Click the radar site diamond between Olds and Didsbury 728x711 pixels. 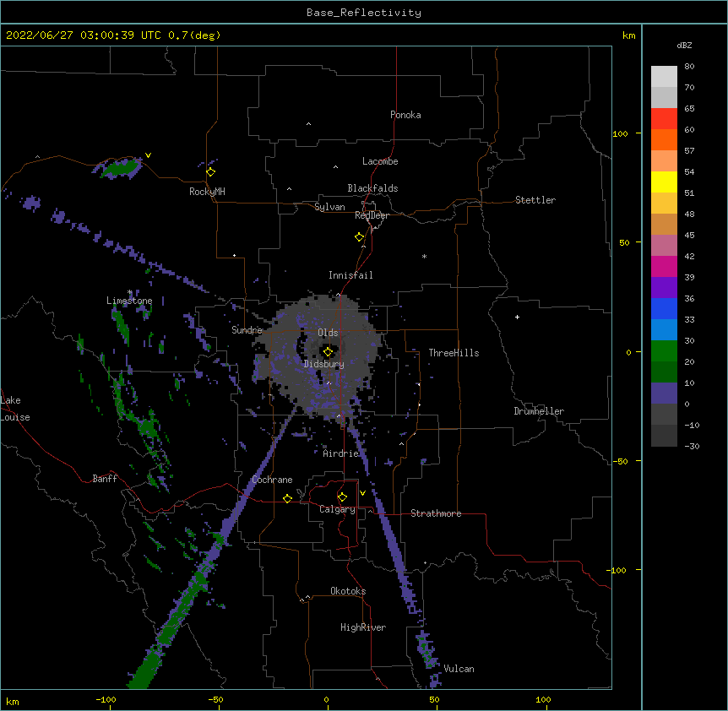pos(328,351)
